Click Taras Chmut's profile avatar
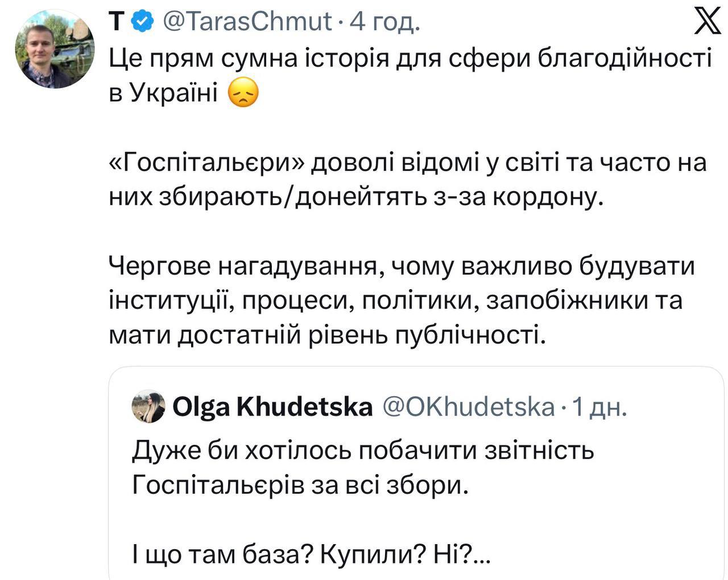 (x=55, y=50)
